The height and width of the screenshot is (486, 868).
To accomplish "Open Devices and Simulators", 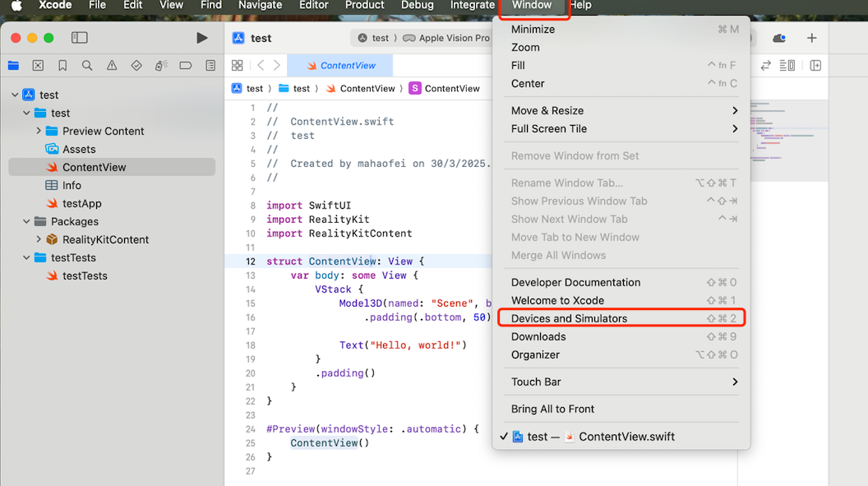I will pyautogui.click(x=621, y=318).
